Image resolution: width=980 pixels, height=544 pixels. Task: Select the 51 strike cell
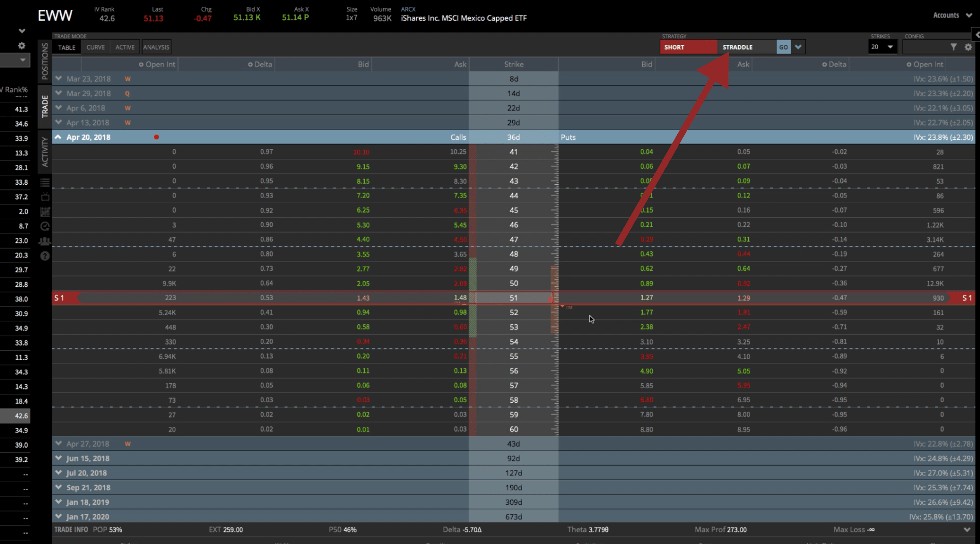tap(513, 298)
